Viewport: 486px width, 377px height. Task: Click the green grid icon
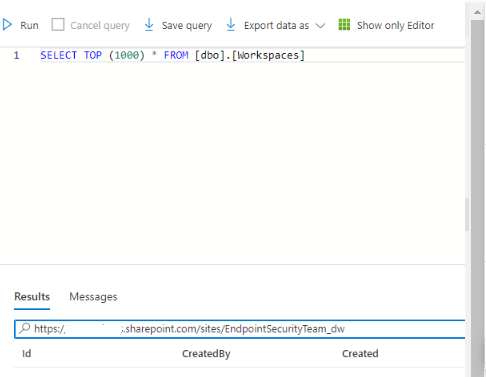coord(344,25)
